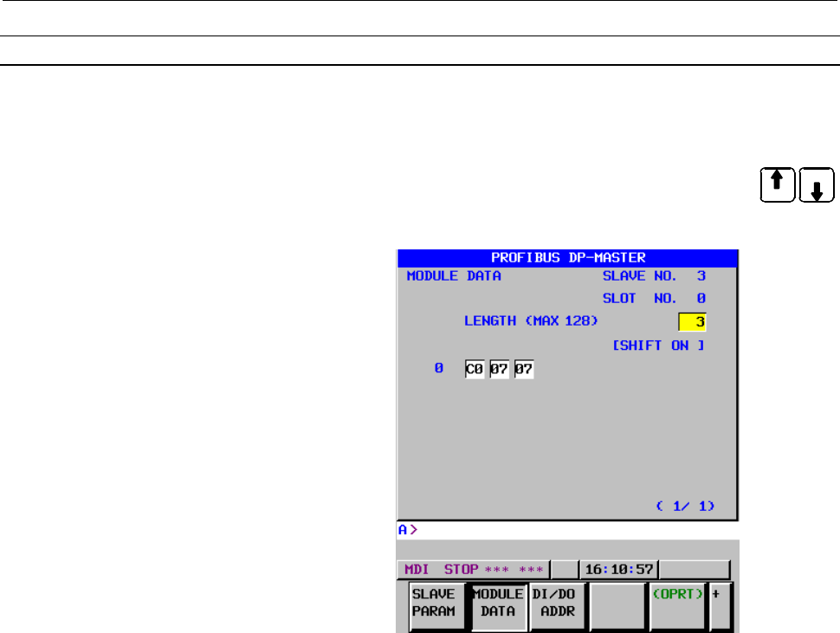Viewport: 840px width, 633px height.
Task: Click the SLAVE NO. 3 value
Action: (x=701, y=277)
